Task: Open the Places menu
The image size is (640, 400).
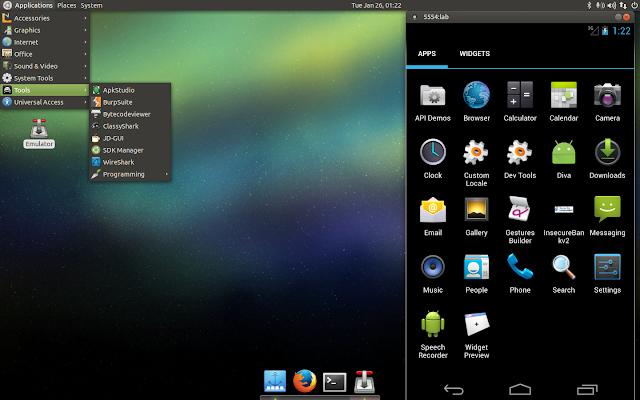Action: [66, 5]
